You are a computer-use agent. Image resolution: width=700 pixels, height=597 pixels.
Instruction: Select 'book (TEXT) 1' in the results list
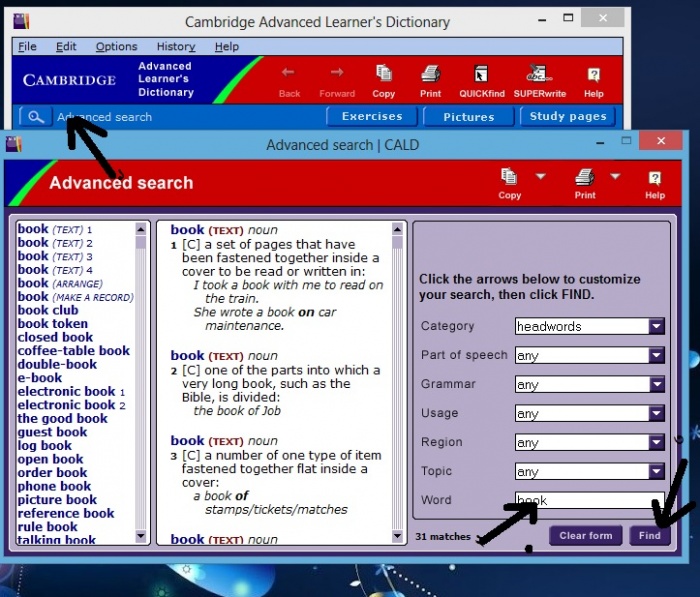[x=55, y=229]
